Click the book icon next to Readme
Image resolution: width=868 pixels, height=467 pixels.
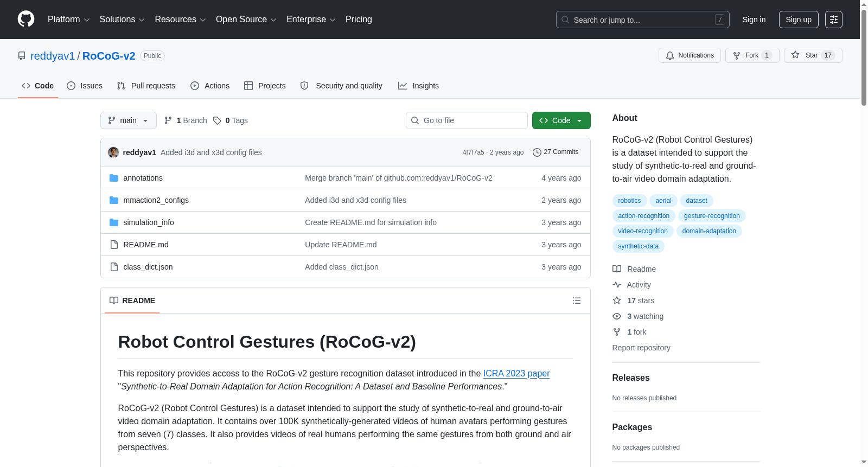[x=617, y=269]
